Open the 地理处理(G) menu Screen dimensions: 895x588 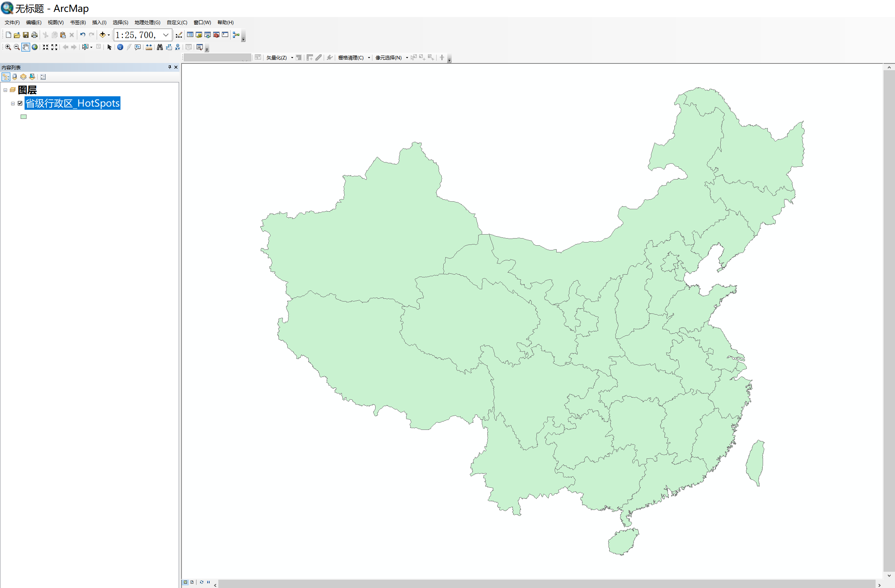coord(147,23)
